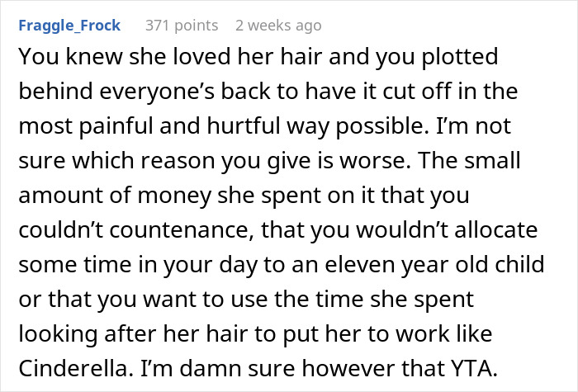578x392 pixels.
Task: Click the 371 points score label
Action: [x=182, y=26]
